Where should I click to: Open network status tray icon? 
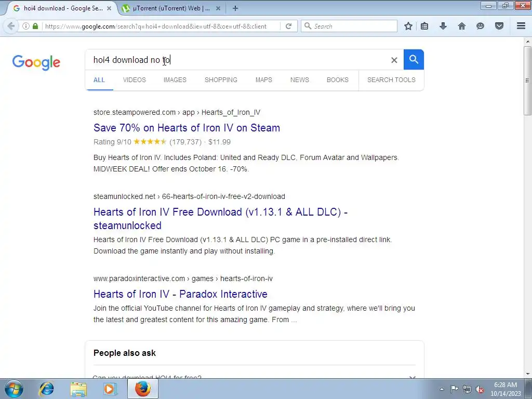point(467,389)
